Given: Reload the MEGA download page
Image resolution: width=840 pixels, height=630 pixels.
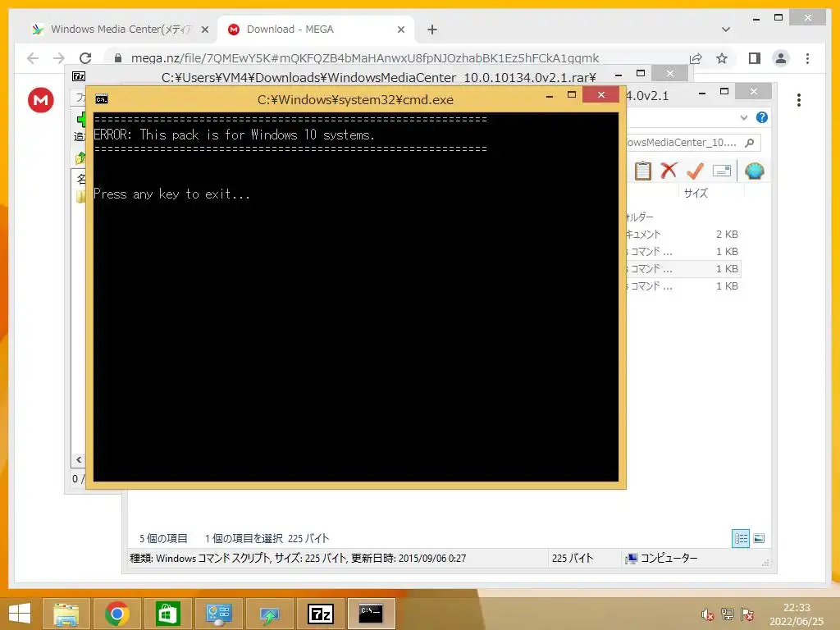Looking at the screenshot, I should click(85, 58).
